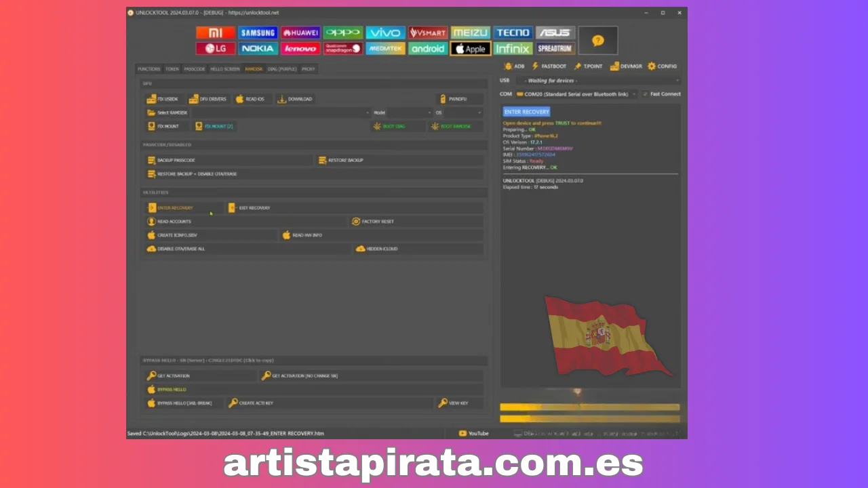Click the RESTORE BACKUP button

click(x=399, y=160)
